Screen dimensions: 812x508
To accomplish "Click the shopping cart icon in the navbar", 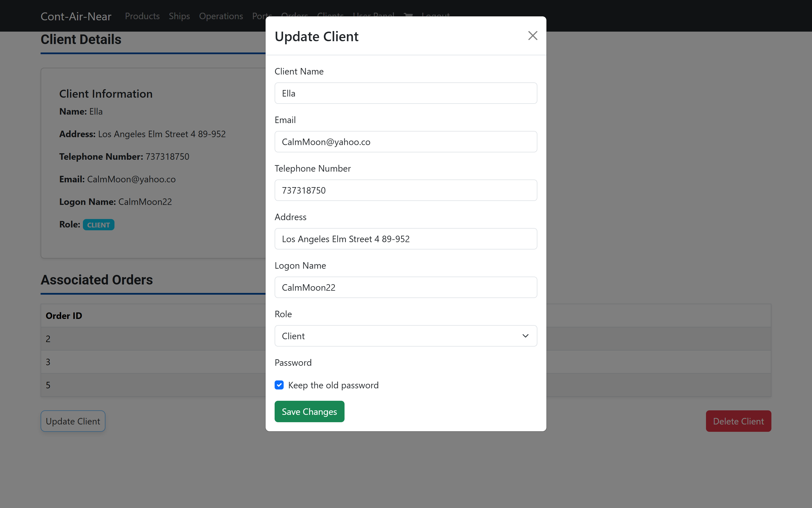I will pyautogui.click(x=408, y=15).
